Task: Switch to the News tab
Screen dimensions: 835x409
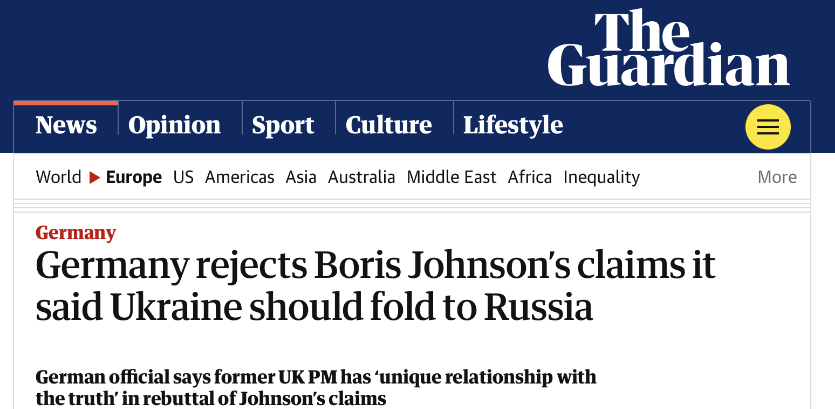Action: (x=66, y=126)
